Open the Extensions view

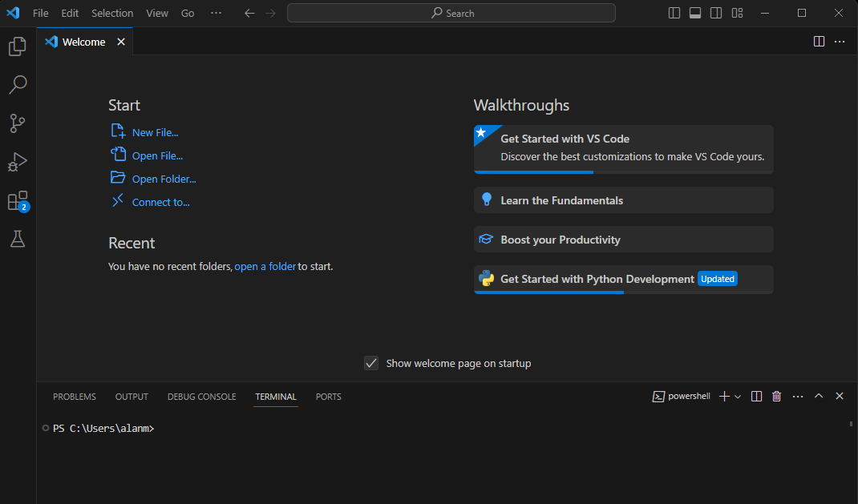(x=18, y=200)
